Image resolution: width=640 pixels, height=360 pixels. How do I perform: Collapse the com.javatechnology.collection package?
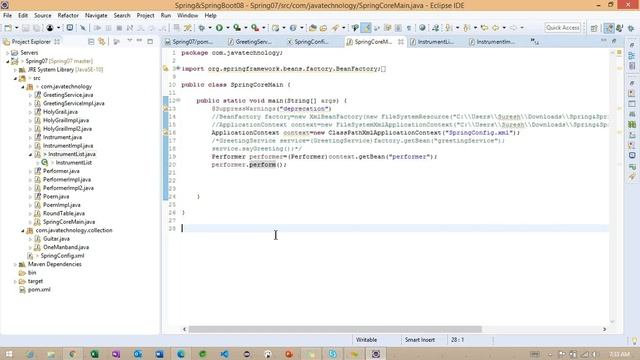pyautogui.click(x=22, y=231)
